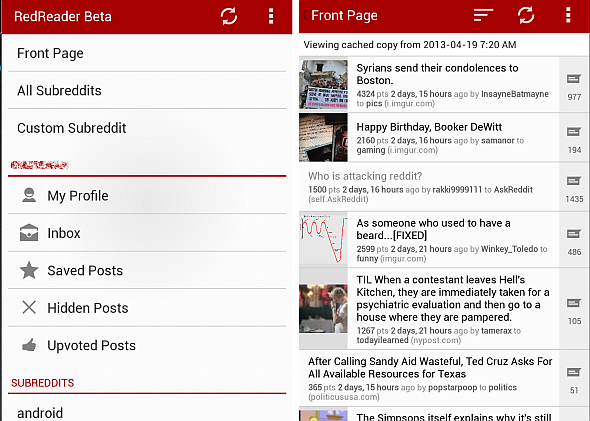Open the Inbox entry
Viewport: 590px width, 421px height.
[147, 233]
